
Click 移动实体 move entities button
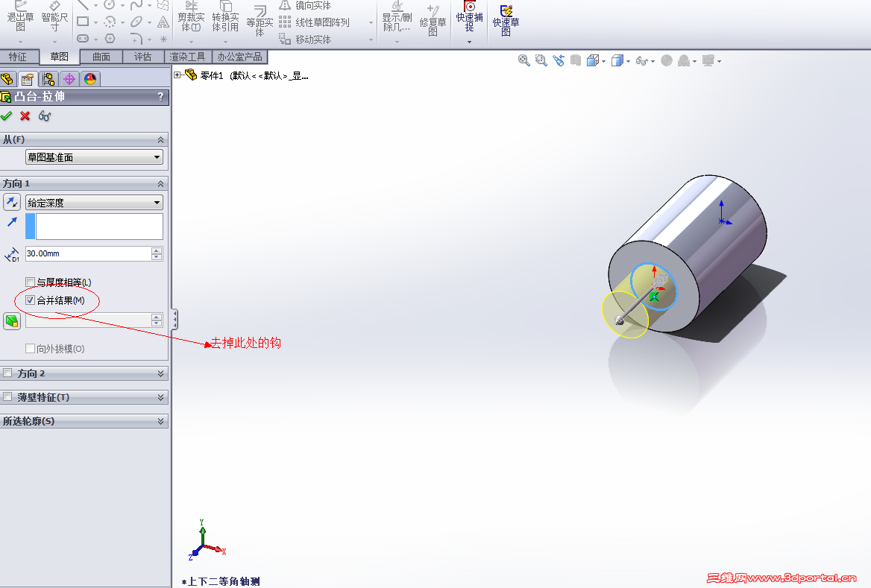tap(306, 39)
